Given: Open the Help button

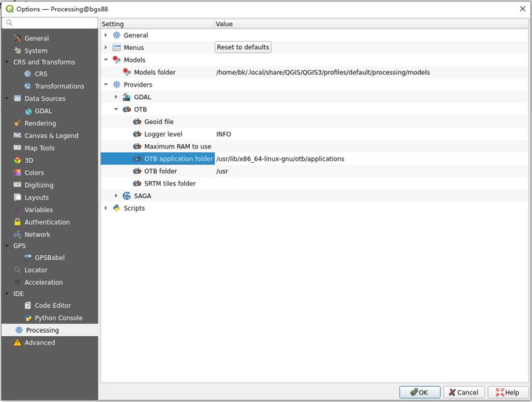Looking at the screenshot, I should click(x=508, y=392).
